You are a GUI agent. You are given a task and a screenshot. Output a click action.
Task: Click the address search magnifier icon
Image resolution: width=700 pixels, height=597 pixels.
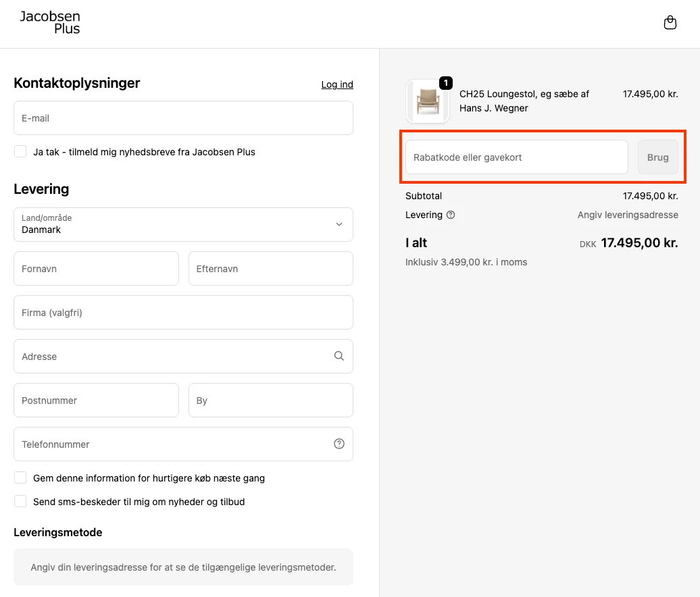339,356
